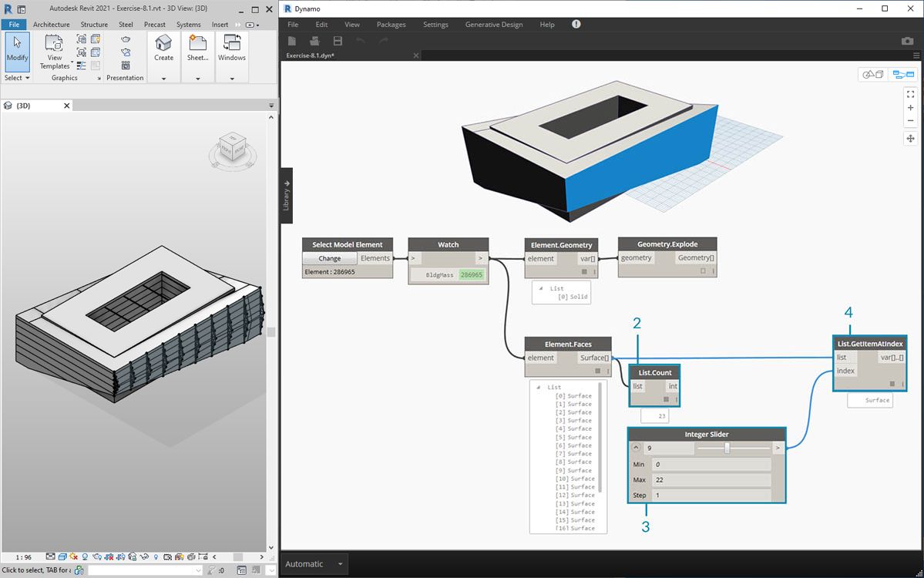Click the notification alert icon in menu bar
Screen dimensions: 924x578
(576, 25)
